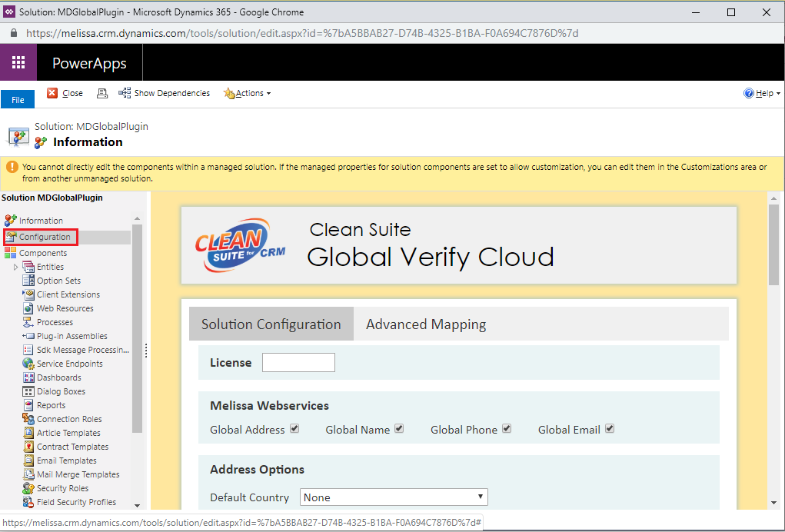Click the Show Dependencies icon
Viewport: 785px width, 532px height.
coord(124,93)
